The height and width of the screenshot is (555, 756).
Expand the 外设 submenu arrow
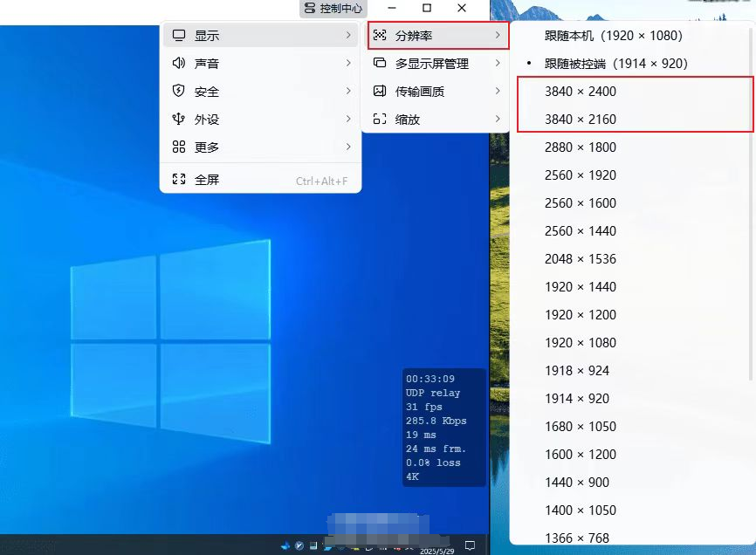pos(348,120)
